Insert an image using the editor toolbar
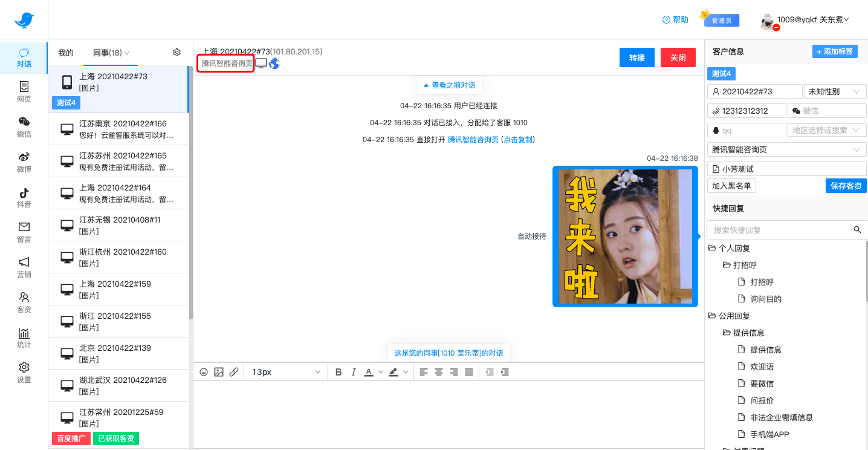Image resolution: width=868 pixels, height=450 pixels. [x=219, y=372]
